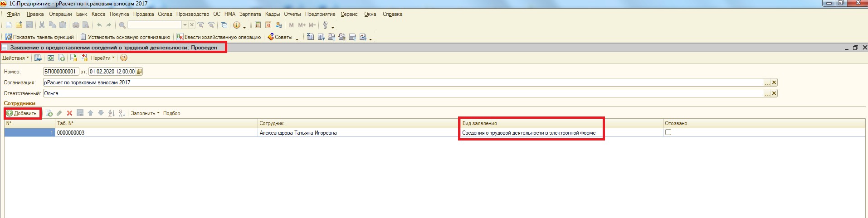This screenshot has width=868, height=218.
Task: Open the Calendar icon in toolbar
Action: (x=268, y=25)
